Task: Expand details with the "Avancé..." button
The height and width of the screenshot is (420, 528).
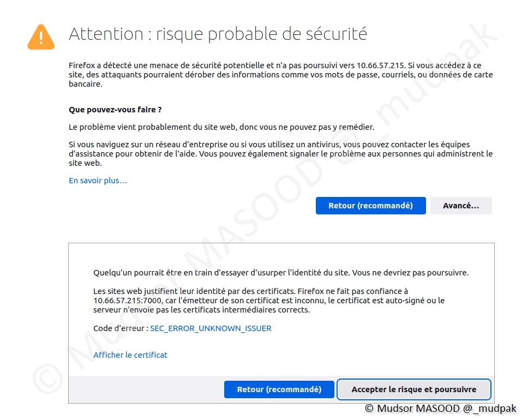Action: [461, 206]
